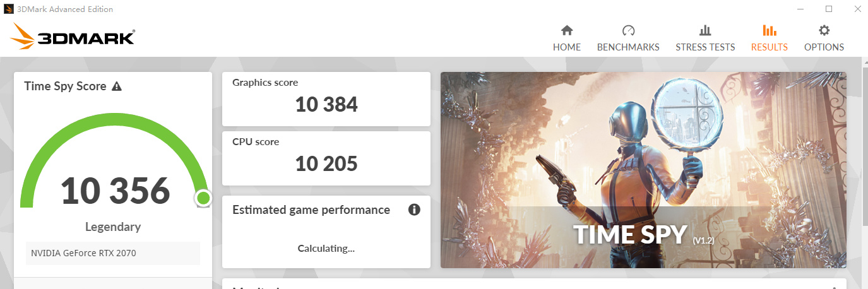Show Estimated game performance info icon
The height and width of the screenshot is (289, 868).
414,210
